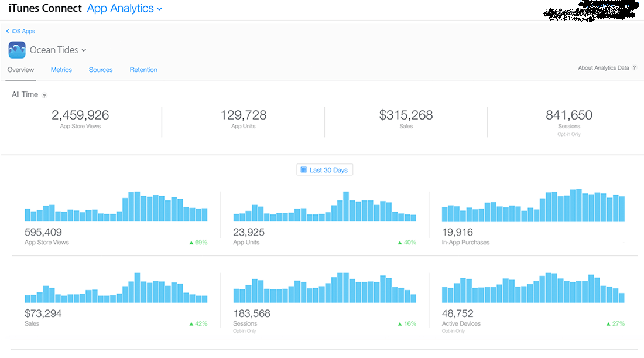The height and width of the screenshot is (358, 644).
Task: Click the iTunes Connect title
Action: coord(45,8)
